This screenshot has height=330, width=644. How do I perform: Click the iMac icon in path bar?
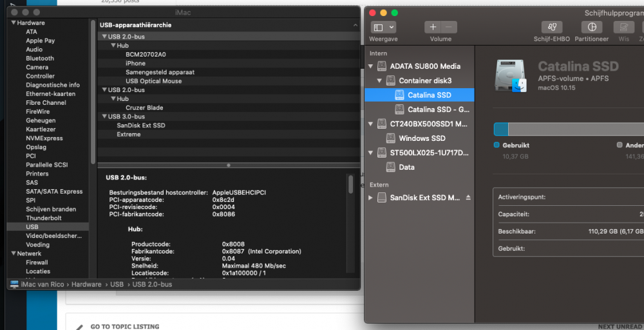coord(14,284)
